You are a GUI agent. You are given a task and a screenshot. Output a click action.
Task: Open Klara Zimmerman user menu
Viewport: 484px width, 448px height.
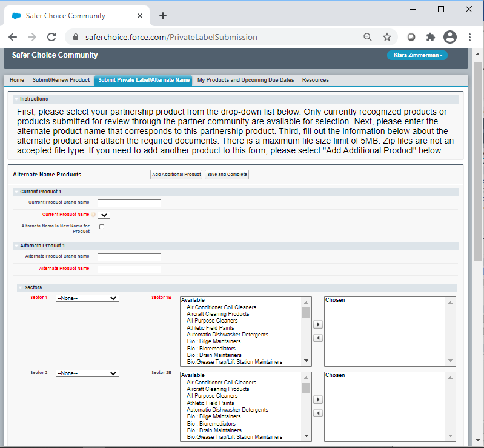[417, 55]
